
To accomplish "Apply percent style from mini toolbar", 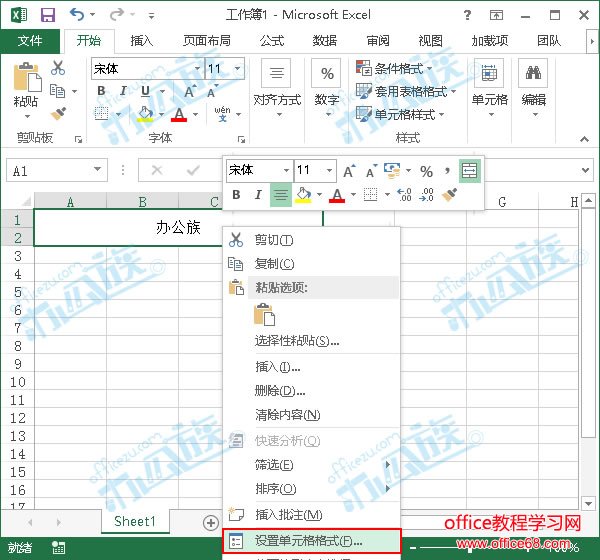I will [426, 171].
